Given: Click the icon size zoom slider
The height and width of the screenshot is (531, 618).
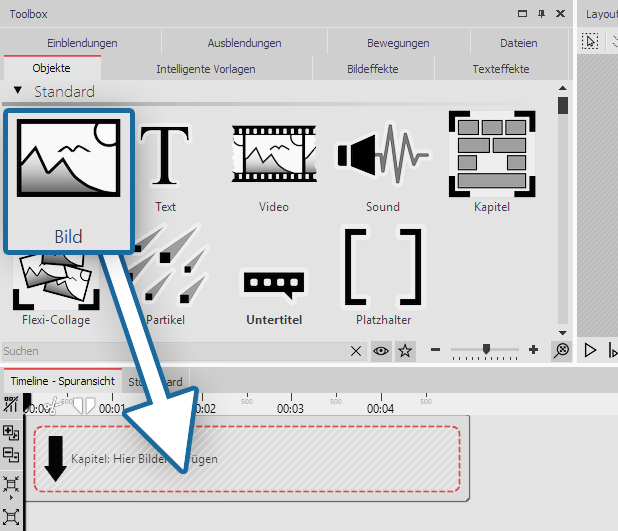Looking at the screenshot, I should 486,350.
